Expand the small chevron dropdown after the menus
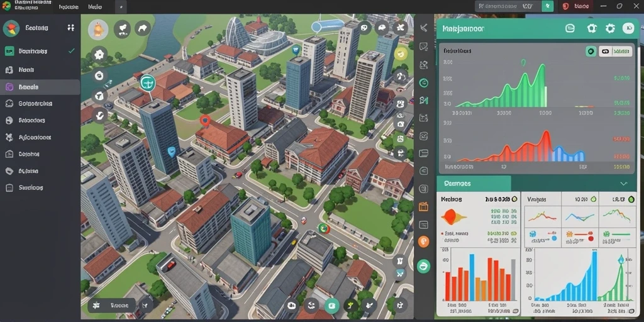The image size is (644, 322). point(121,7)
